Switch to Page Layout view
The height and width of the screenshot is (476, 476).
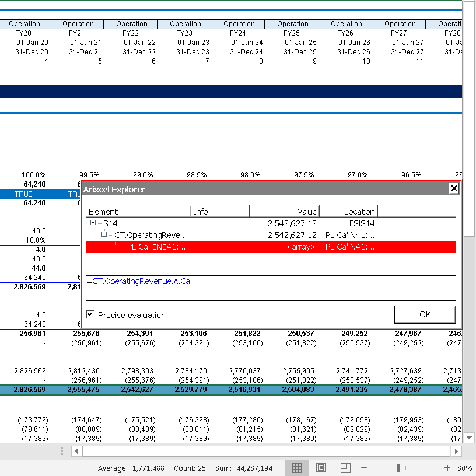coord(321,468)
